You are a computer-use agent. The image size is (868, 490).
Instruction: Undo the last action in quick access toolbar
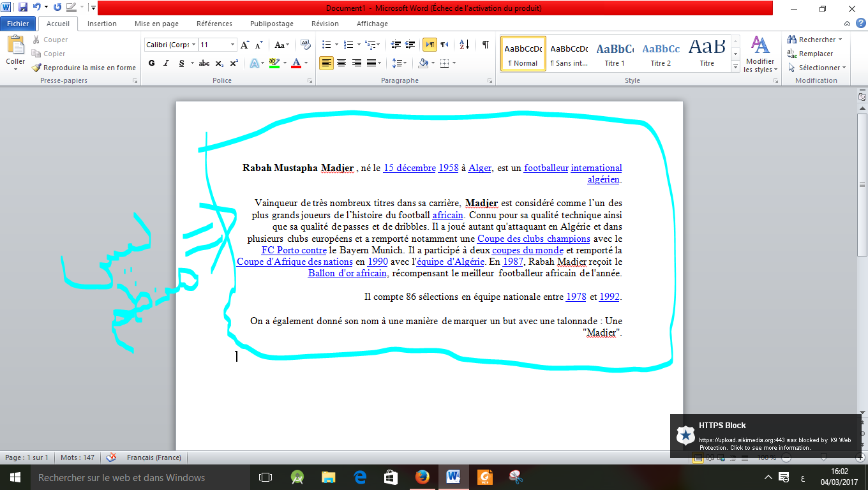tap(37, 8)
